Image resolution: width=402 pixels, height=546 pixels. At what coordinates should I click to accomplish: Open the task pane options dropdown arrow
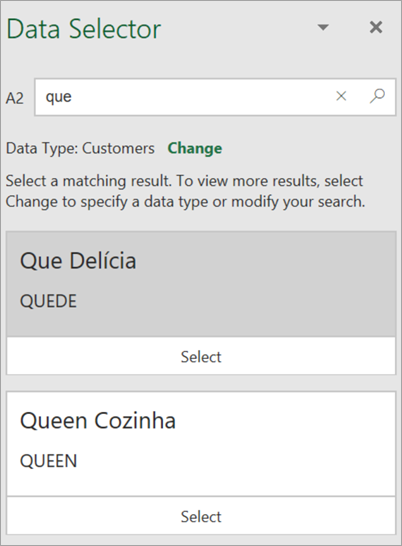(x=323, y=27)
